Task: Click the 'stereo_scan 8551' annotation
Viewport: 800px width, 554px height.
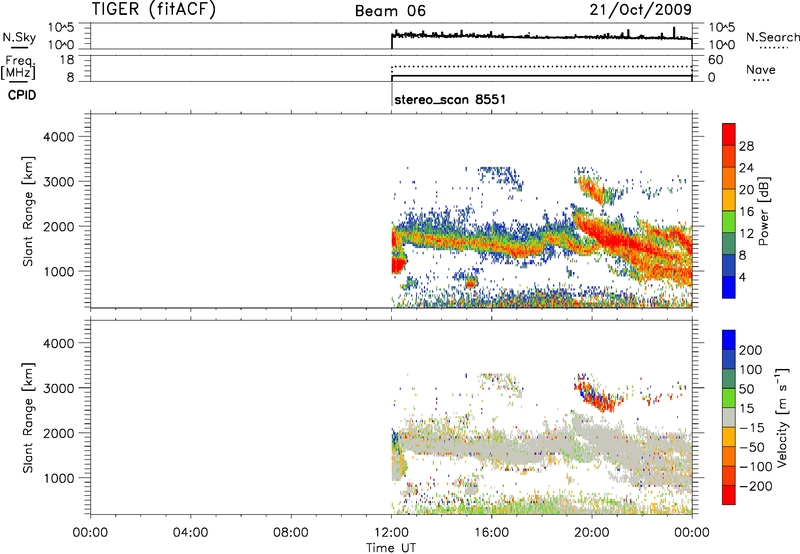Action: [450, 99]
